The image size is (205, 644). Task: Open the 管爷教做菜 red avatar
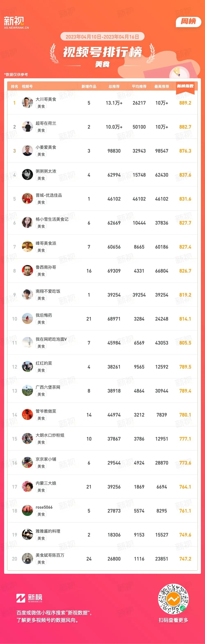27,414
